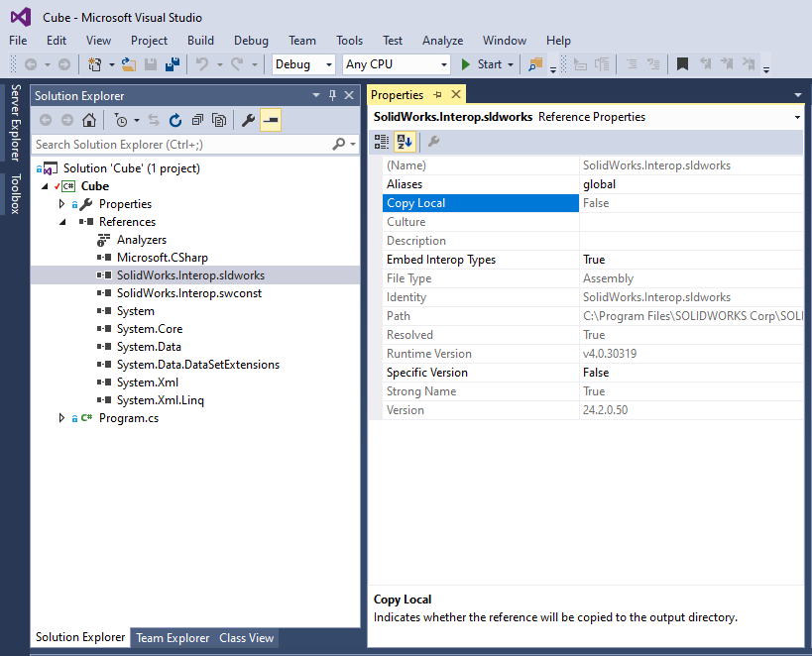Click the Visual Studio logo icon
This screenshot has width=812, height=656.
(x=21, y=17)
